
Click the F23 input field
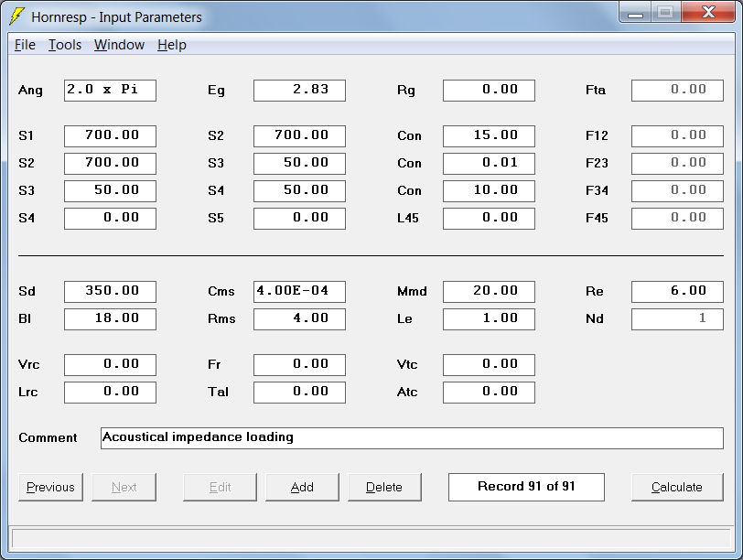tap(678, 164)
